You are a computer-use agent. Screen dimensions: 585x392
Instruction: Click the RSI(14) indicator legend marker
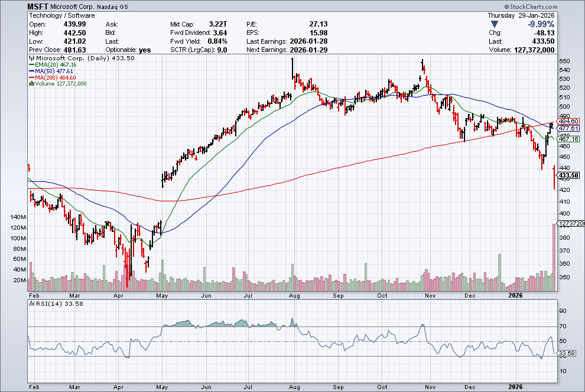[32, 303]
